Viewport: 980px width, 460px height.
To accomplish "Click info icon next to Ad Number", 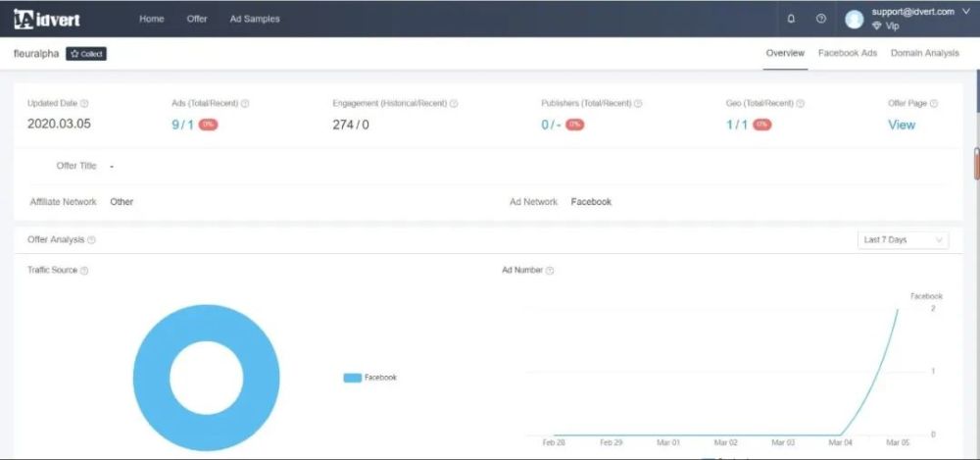I will (550, 271).
